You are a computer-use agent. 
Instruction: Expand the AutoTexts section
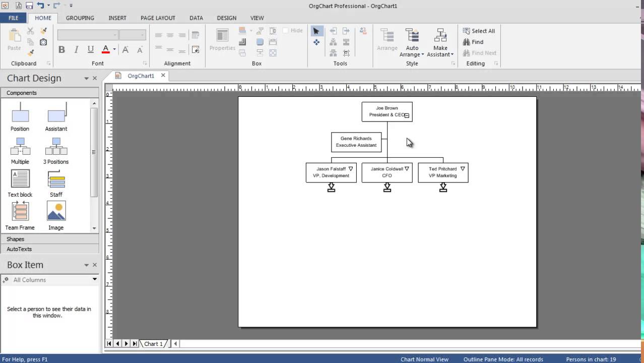tap(49, 249)
